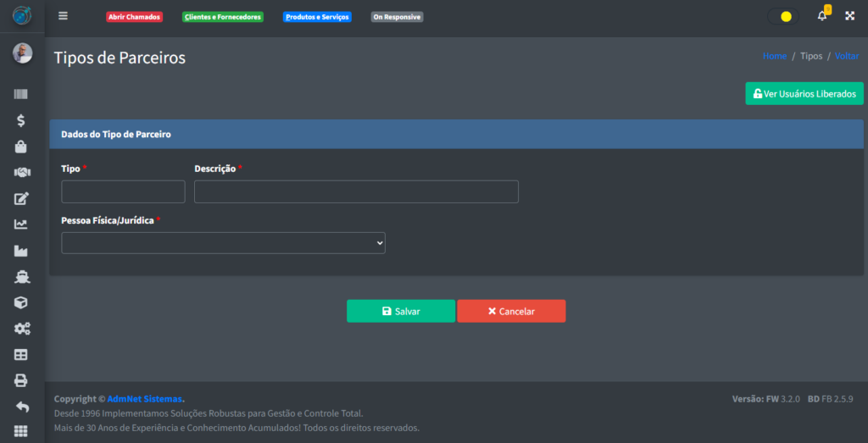
Task: Open the handshake partners icon
Action: 21,173
